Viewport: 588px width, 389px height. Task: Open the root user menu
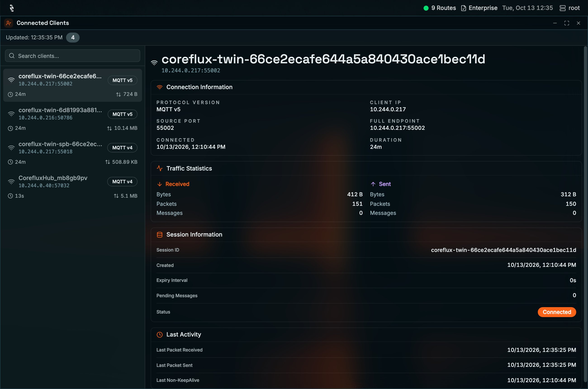pos(574,8)
